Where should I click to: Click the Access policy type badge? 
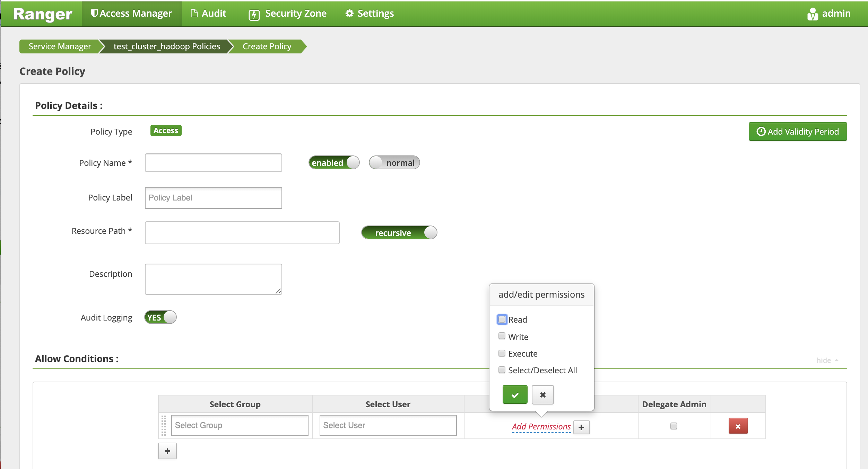[166, 130]
